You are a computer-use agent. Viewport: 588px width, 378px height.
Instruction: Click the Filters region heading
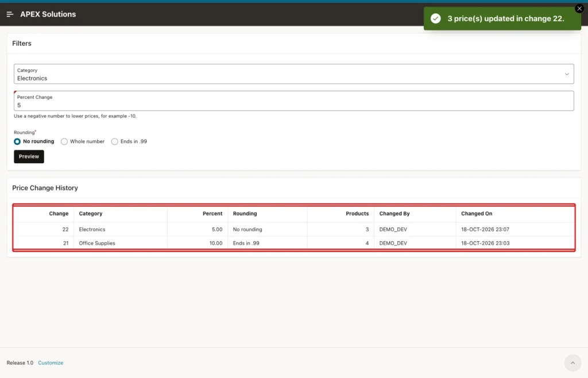coord(22,44)
